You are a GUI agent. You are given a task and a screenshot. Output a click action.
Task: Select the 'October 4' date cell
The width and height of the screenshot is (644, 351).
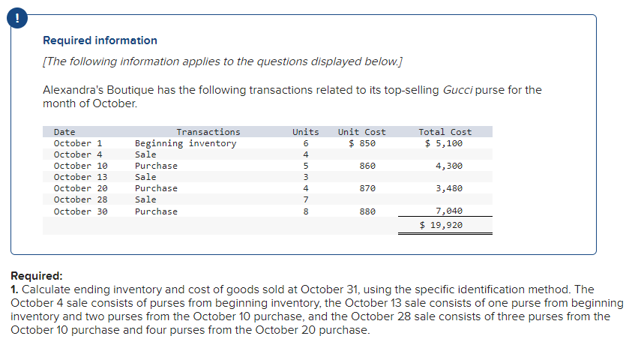pyautogui.click(x=78, y=154)
